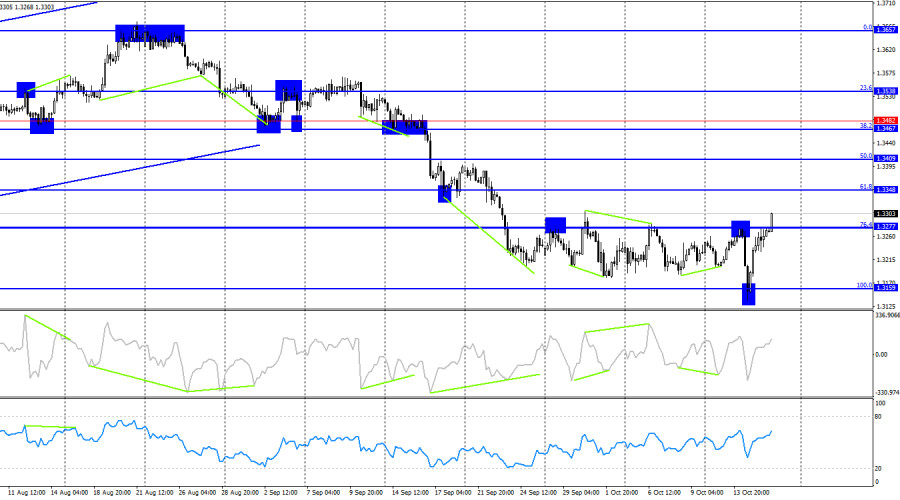Click the 1.3260 price axis label
The image size is (900, 500).
pos(886,237)
